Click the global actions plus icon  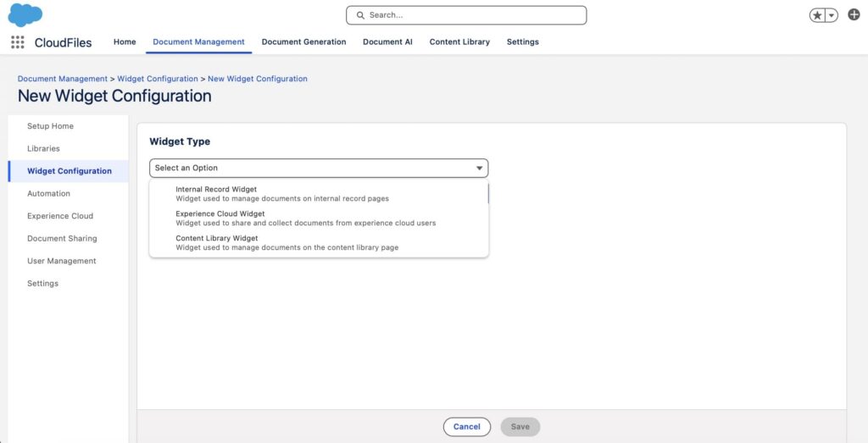pyautogui.click(x=854, y=15)
